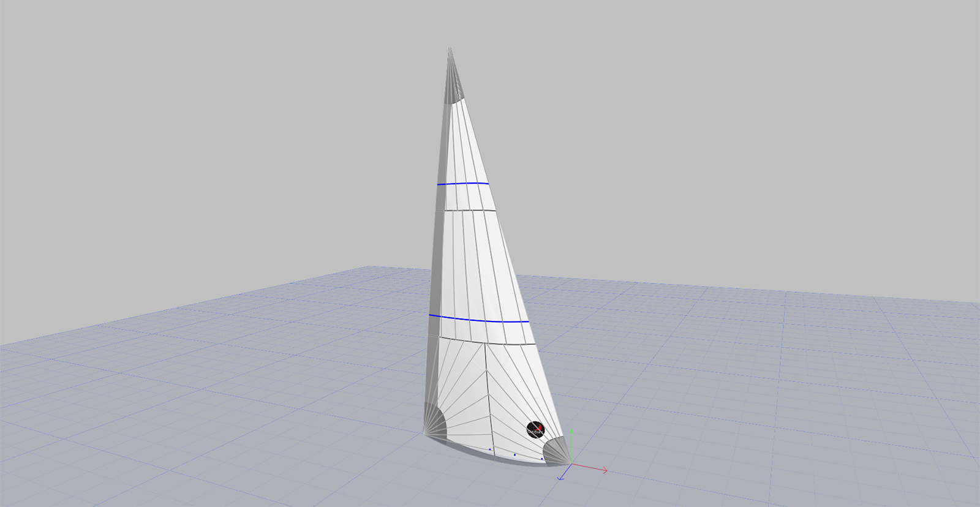Select the upper blue draft stripe
The image size is (980, 507).
pyautogui.click(x=463, y=183)
